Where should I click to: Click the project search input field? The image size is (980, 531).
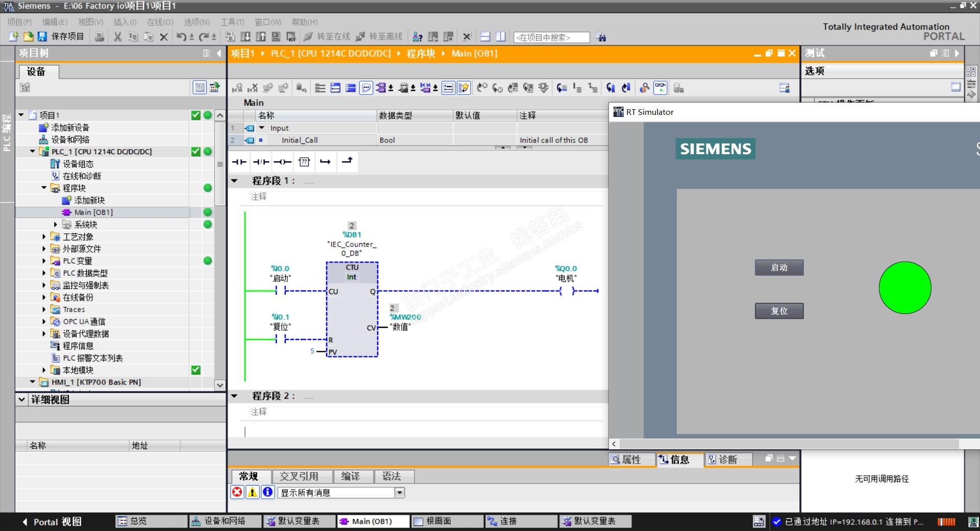coord(551,37)
